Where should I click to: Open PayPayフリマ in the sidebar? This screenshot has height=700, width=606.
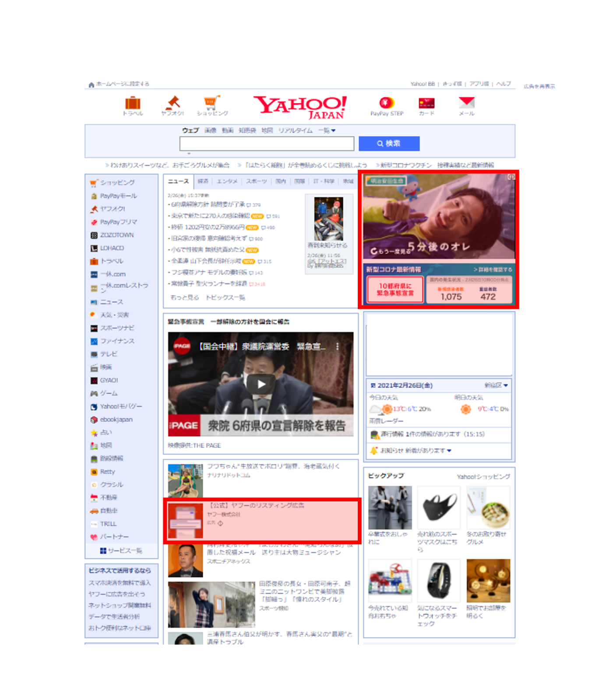click(118, 222)
